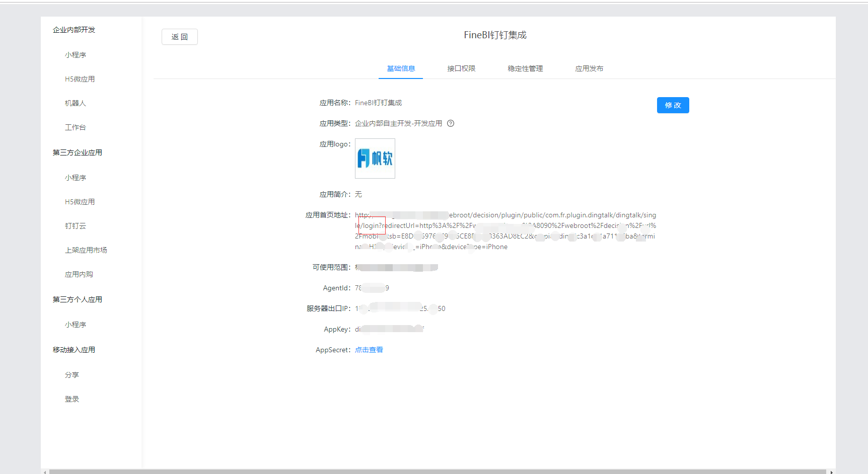Open 登录 in the sidebar
The image size is (868, 474).
[72, 399]
